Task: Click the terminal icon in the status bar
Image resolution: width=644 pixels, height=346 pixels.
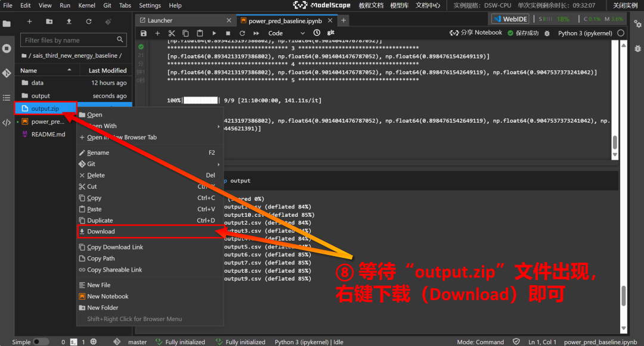Action: 73,342
